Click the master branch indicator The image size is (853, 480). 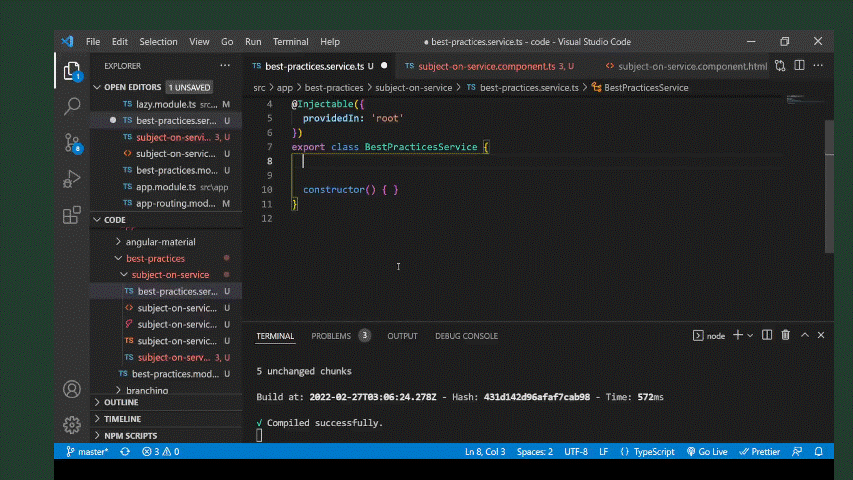(x=87, y=452)
